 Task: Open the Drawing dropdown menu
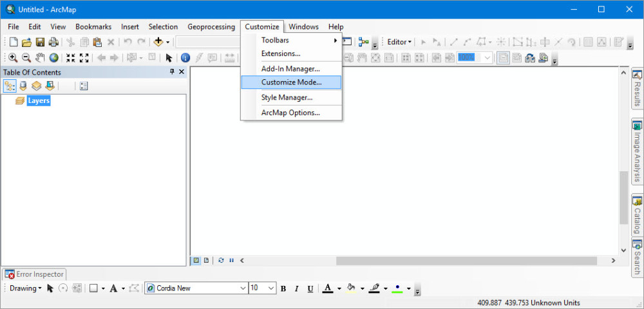26,288
